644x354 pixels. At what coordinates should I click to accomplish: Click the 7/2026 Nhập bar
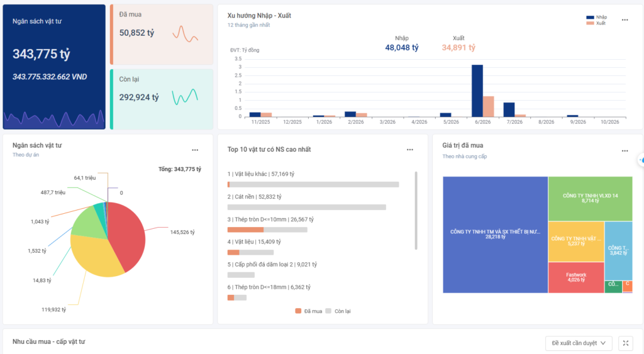(509, 109)
